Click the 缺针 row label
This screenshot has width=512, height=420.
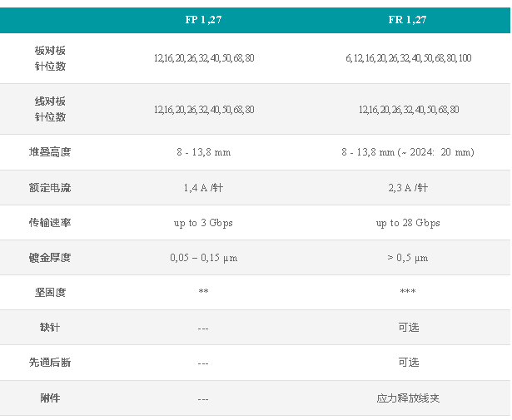(x=50, y=328)
